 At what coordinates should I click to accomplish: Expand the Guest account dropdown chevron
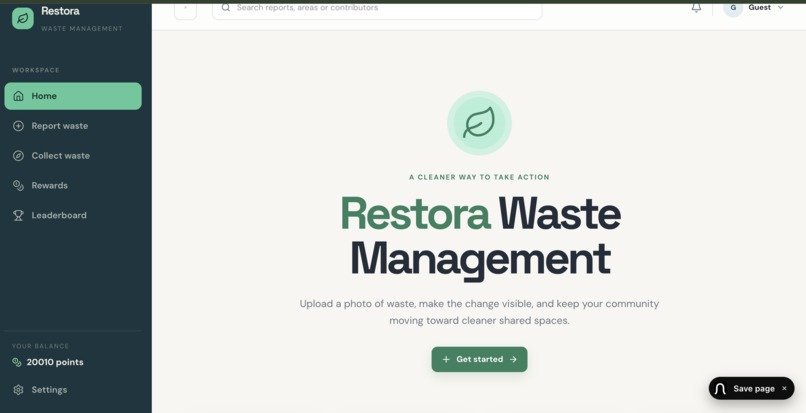point(780,8)
